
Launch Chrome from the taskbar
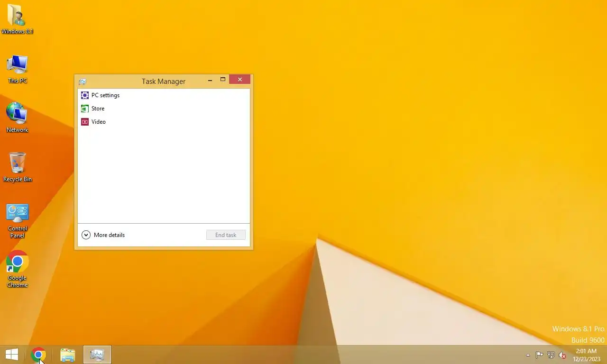point(38,355)
